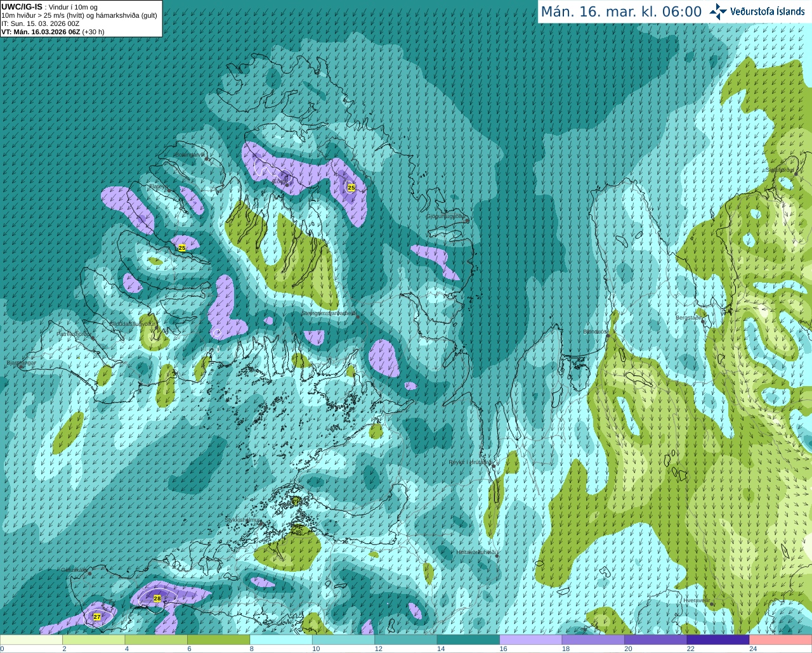Click the legend value 16
812x653 pixels.
coord(503,649)
